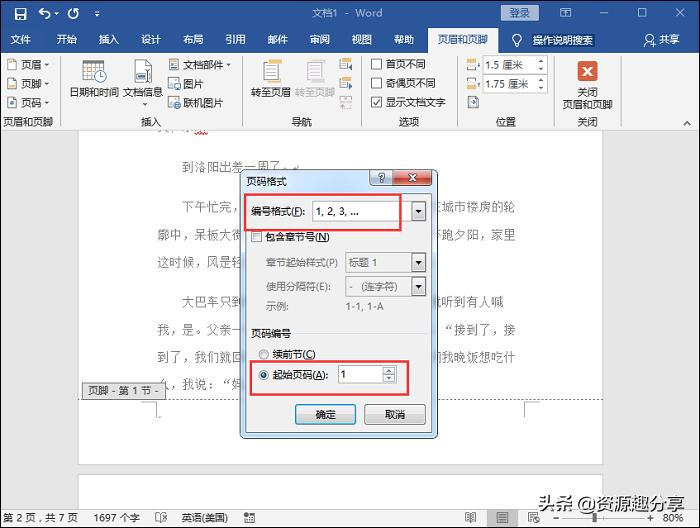This screenshot has height=528, width=700.
Task: Click the dialog help question mark icon
Action: click(382, 178)
